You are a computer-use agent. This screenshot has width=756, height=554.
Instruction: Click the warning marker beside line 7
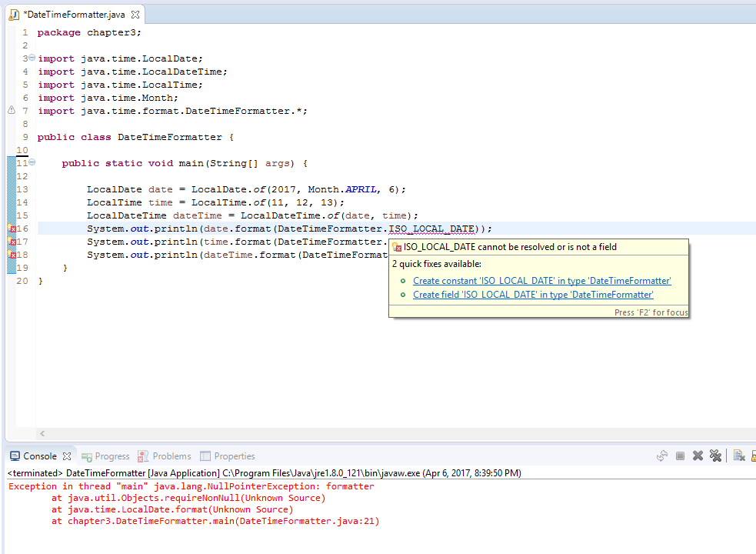(12, 111)
